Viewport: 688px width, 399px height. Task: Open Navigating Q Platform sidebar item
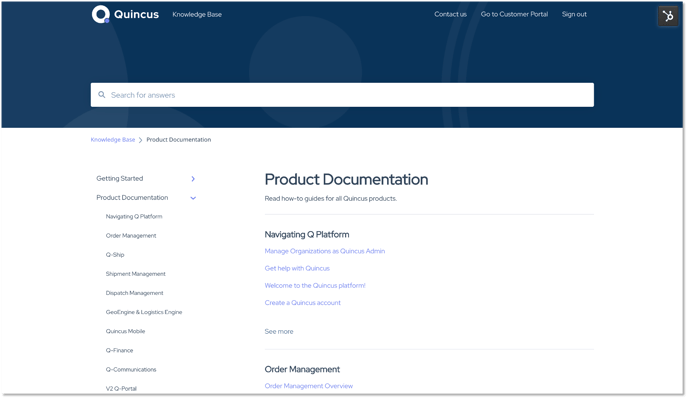coord(134,216)
